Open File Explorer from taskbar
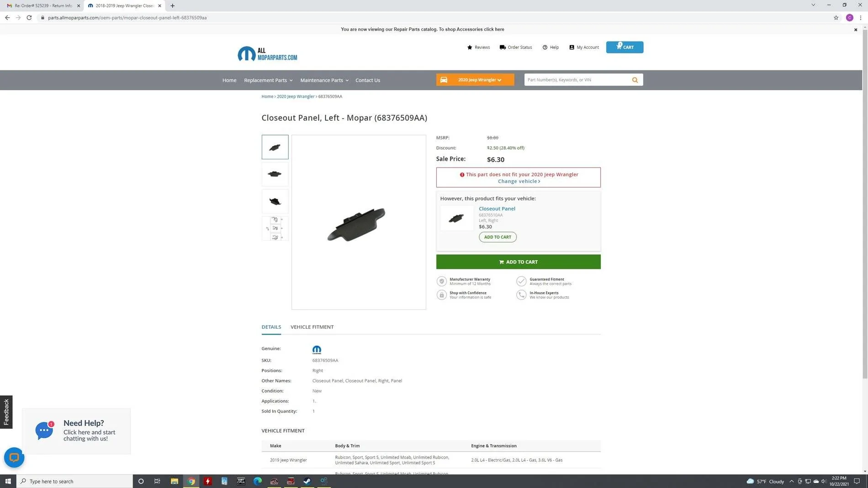868x488 pixels. coord(174,481)
